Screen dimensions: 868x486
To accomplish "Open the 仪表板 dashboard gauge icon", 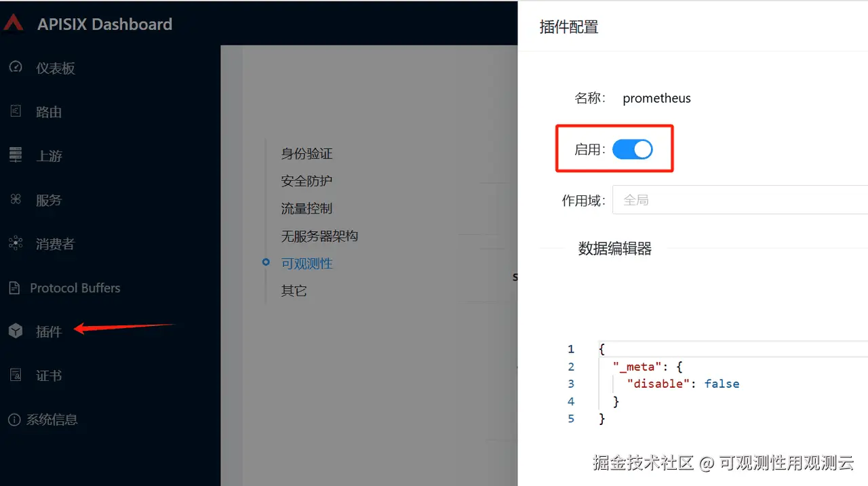I will click(x=15, y=68).
